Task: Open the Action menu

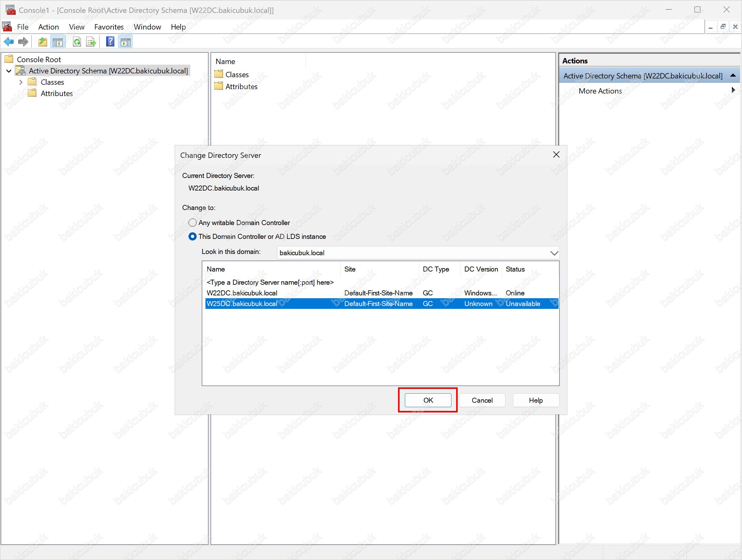Action: [x=48, y=27]
